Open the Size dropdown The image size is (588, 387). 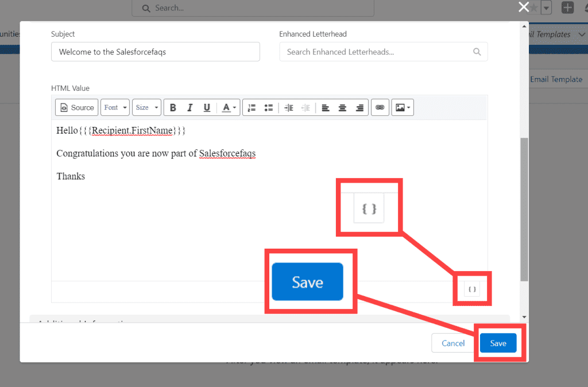tap(146, 107)
